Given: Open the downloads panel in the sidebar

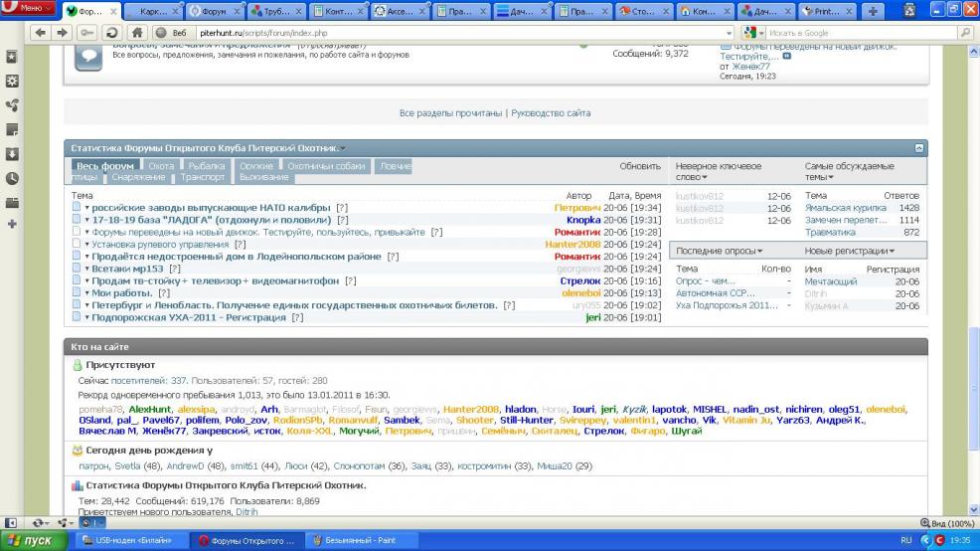Looking at the screenshot, I should [x=12, y=154].
